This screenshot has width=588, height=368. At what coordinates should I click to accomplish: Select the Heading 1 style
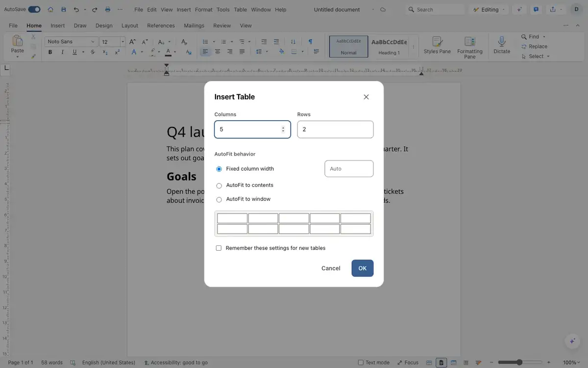coord(389,47)
